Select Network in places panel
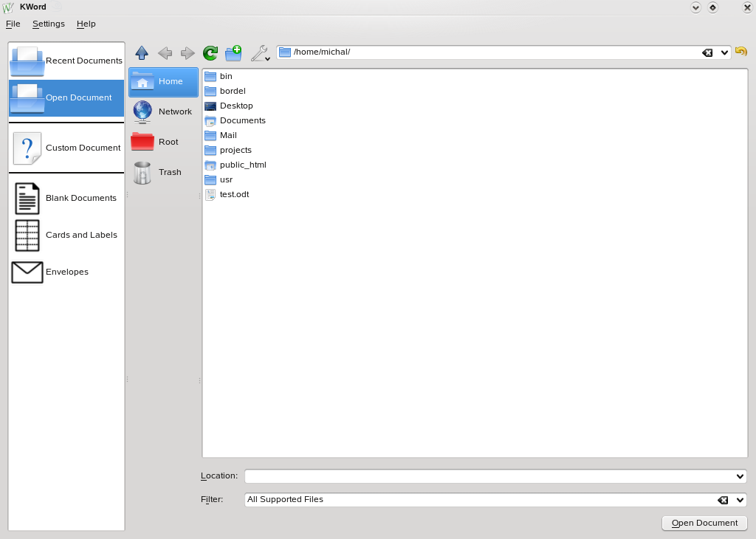The width and height of the screenshot is (756, 539). [x=163, y=111]
